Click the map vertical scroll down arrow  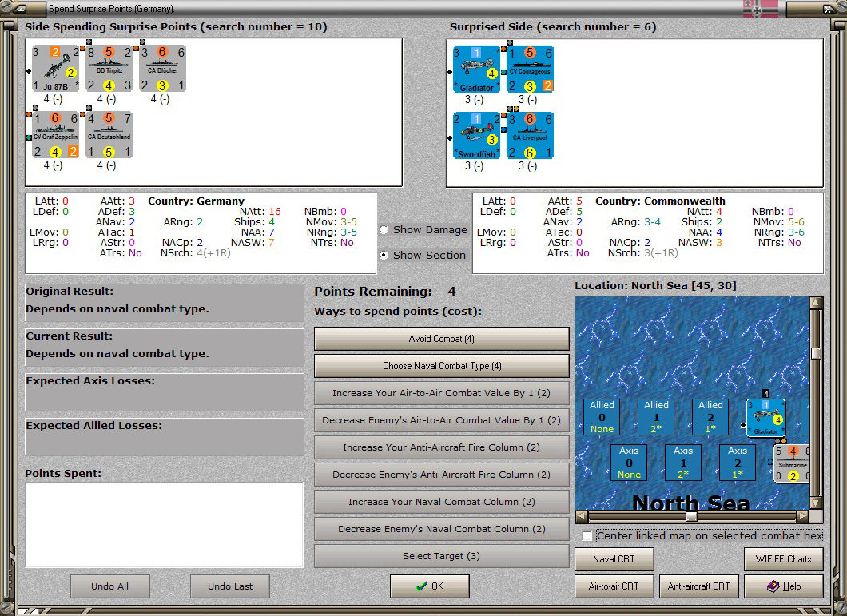click(816, 503)
